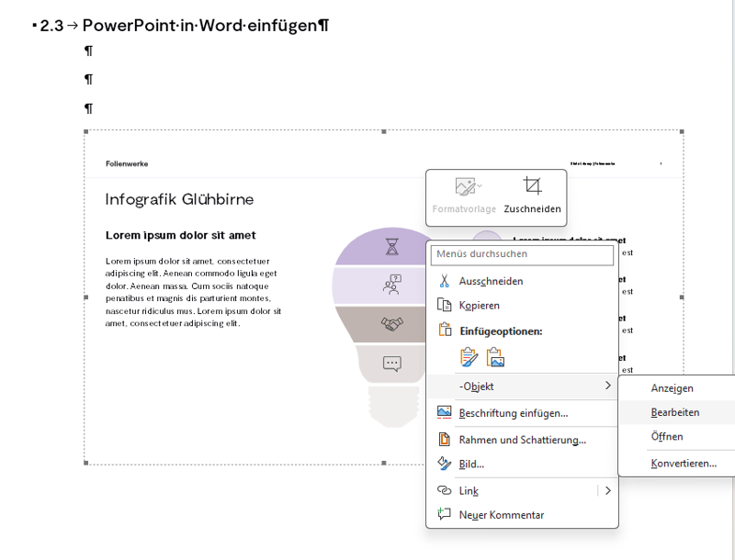Click the people question icon in lightbulb
This screenshot has height=560, width=735.
392,285
